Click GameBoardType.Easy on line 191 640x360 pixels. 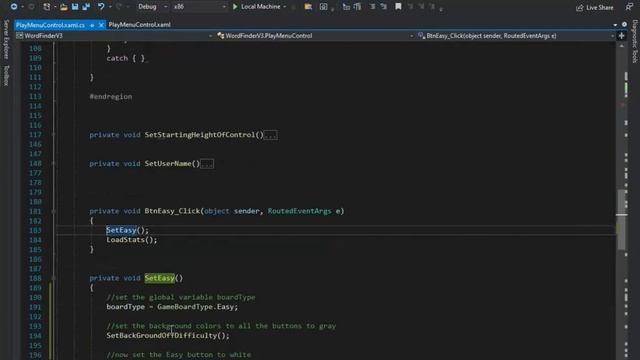(196, 307)
